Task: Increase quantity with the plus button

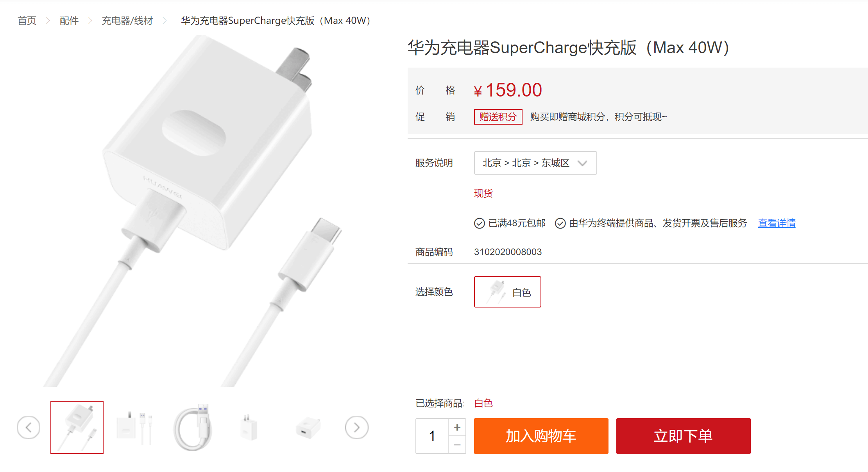Action: (457, 427)
